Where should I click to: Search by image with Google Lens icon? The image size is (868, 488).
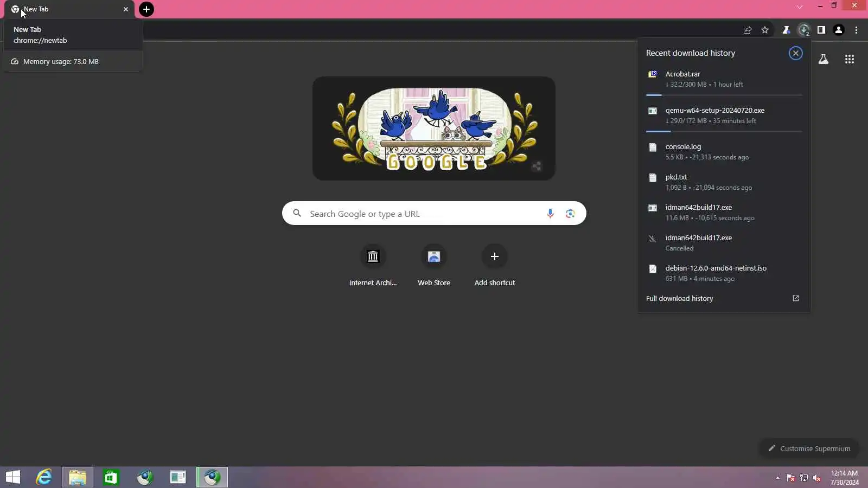570,214
